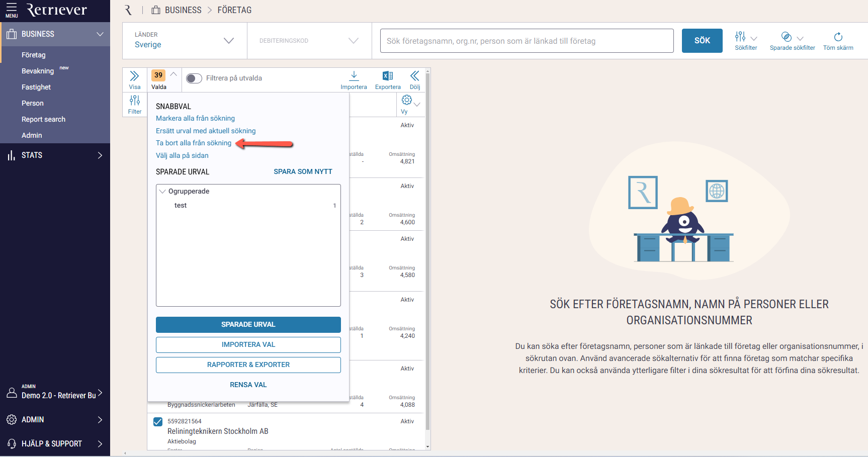868x457 pixels.
Task: Click the Exportera Excel icon
Action: [388, 76]
